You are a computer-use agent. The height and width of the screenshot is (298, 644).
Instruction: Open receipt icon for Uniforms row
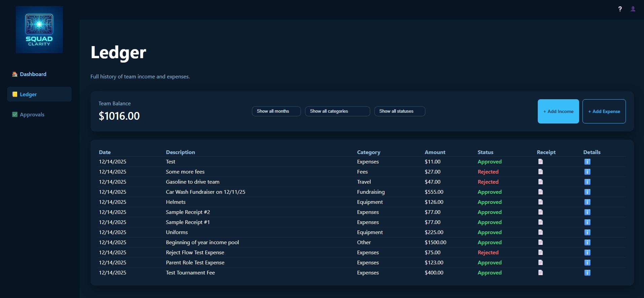540,232
